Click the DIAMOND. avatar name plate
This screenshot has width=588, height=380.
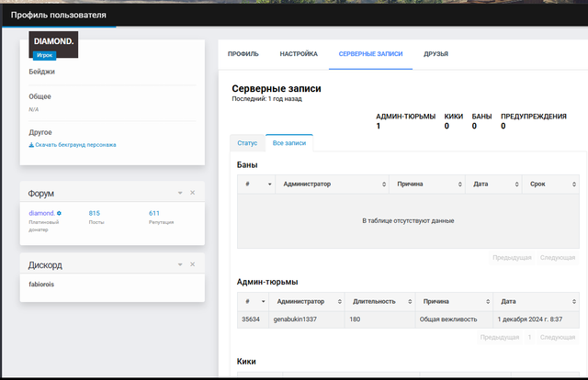click(53, 41)
